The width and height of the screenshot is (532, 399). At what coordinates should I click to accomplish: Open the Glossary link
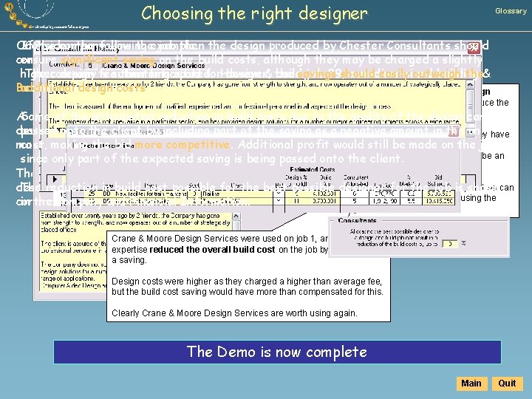tap(511, 11)
